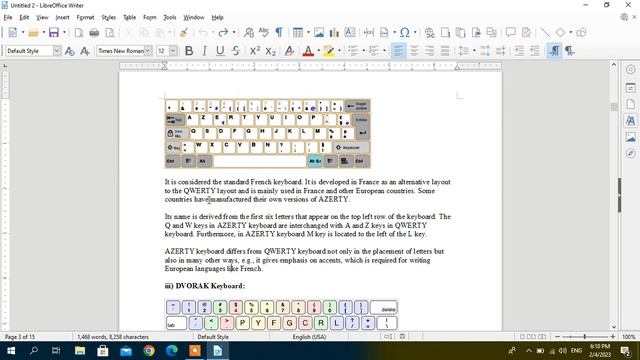The image size is (640, 360).
Task: Click the Basic Shapes diamond icon
Action: coord(560,32)
